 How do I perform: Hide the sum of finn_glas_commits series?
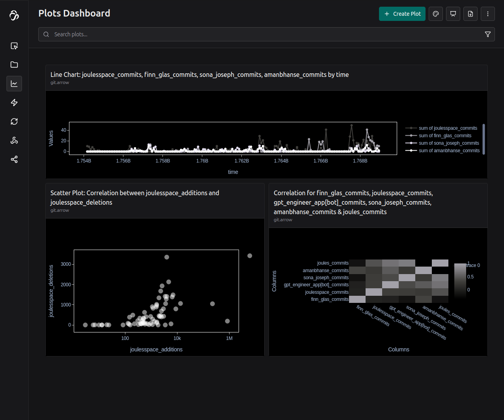pos(445,136)
